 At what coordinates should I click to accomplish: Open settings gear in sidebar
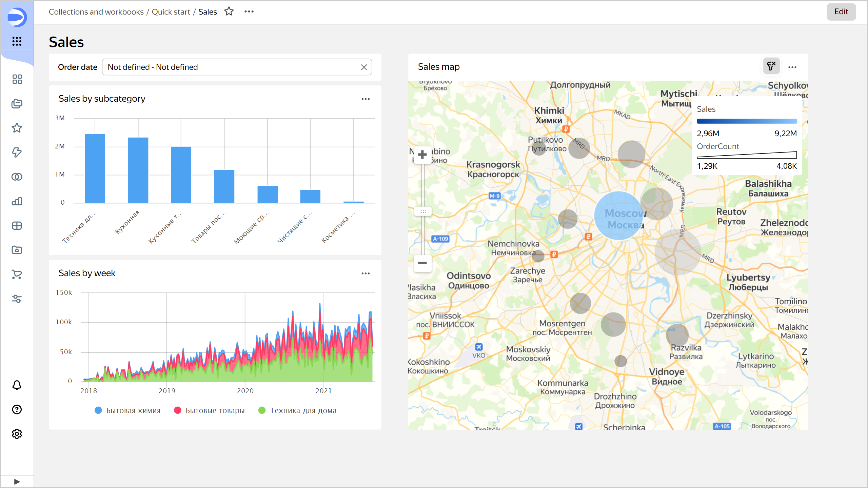pyautogui.click(x=17, y=434)
